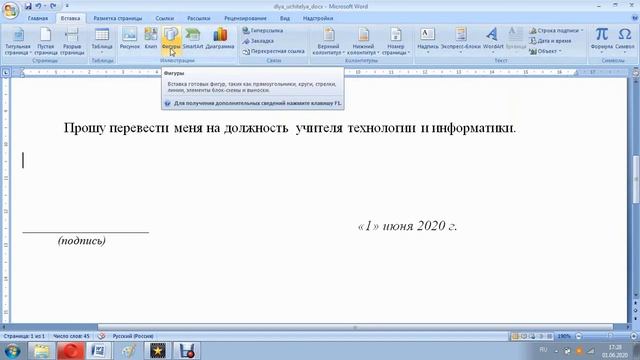Click the zoom slider handle

611,336
